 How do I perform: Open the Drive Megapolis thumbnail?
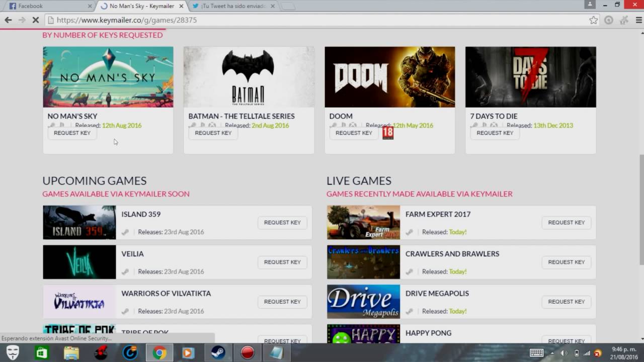click(363, 302)
